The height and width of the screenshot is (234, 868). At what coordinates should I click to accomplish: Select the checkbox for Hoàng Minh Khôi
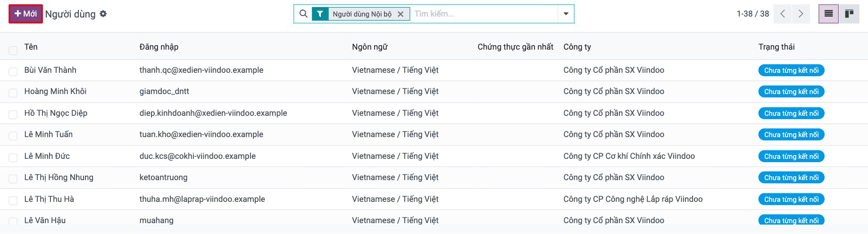coord(13,93)
